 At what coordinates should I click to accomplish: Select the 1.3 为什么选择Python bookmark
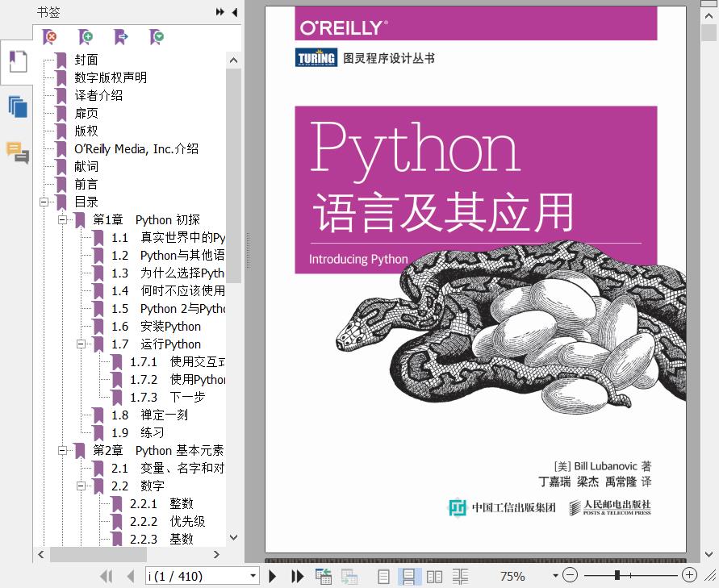168,273
